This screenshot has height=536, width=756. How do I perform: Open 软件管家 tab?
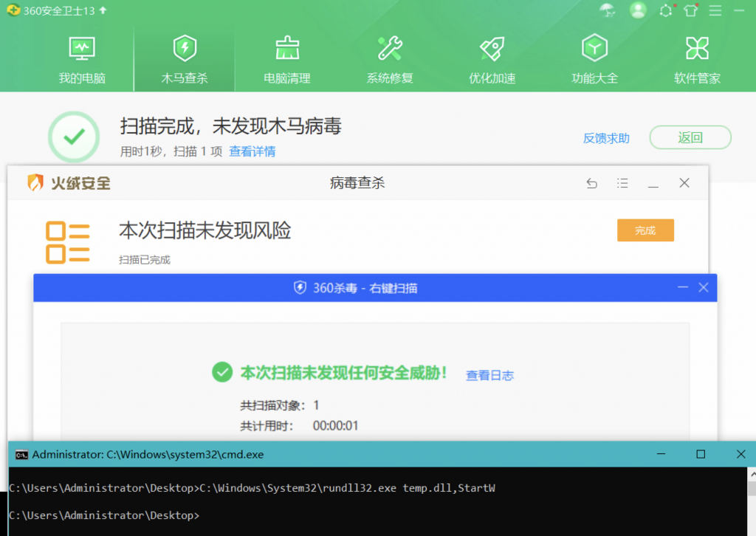tap(697, 60)
